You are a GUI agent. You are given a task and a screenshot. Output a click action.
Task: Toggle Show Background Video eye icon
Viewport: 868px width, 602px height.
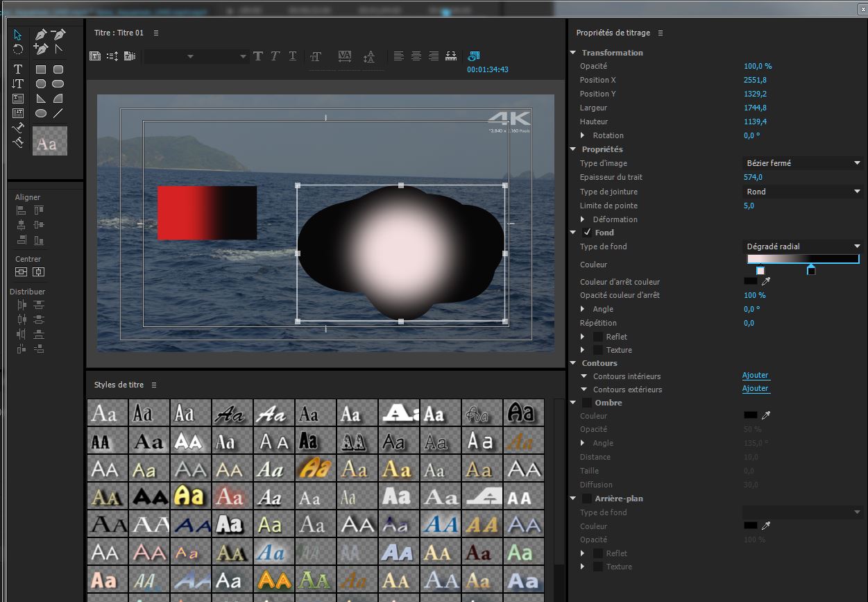(x=474, y=56)
